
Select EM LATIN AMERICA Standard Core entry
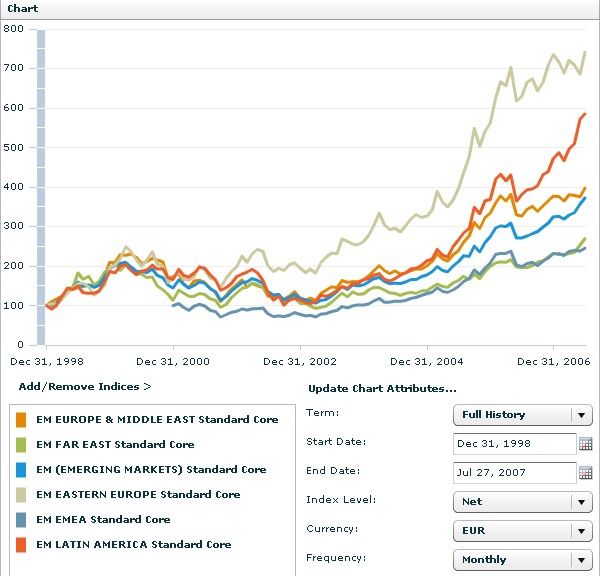pos(133,544)
